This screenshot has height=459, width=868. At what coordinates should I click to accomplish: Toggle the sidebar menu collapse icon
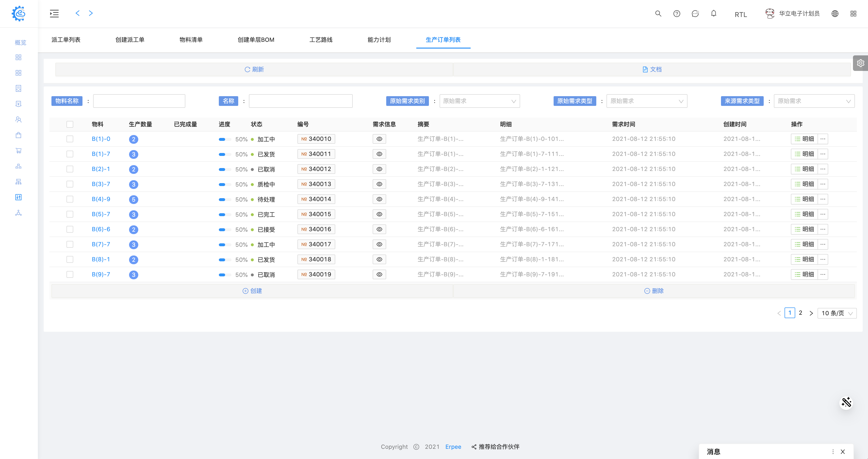coord(54,14)
